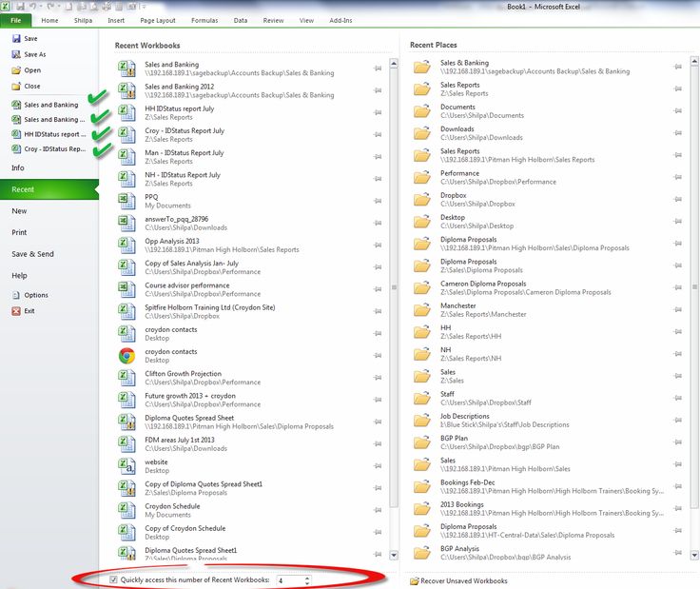This screenshot has width=700, height=589.
Task: Open Future growth 2013 + croydon workbook
Action: pos(249,400)
